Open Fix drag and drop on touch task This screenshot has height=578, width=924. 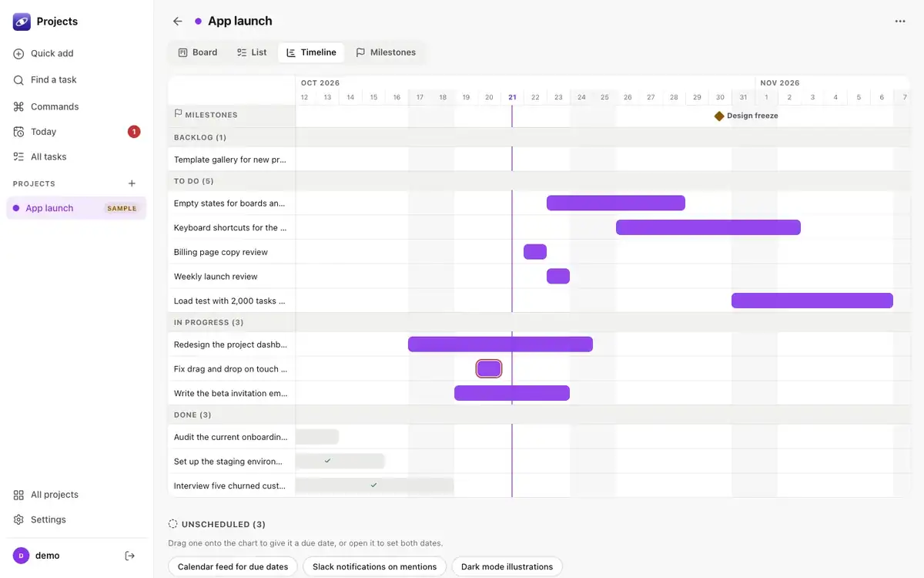[231, 369]
